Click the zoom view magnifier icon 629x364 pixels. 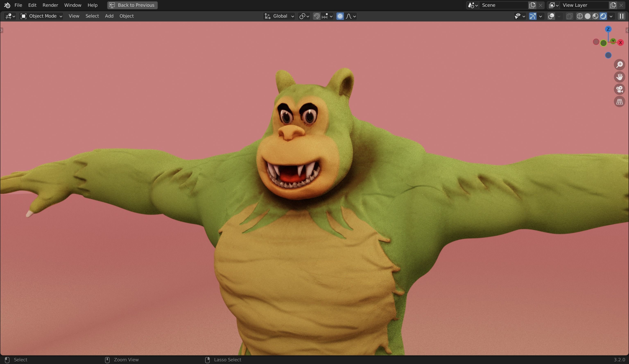(620, 65)
